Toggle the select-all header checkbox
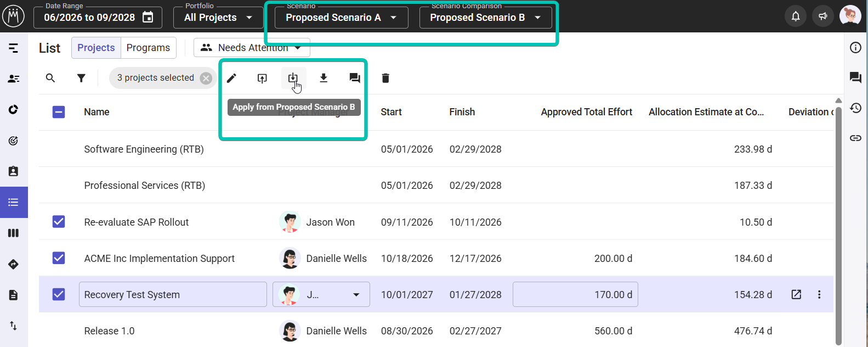The width and height of the screenshot is (868, 347). click(59, 112)
